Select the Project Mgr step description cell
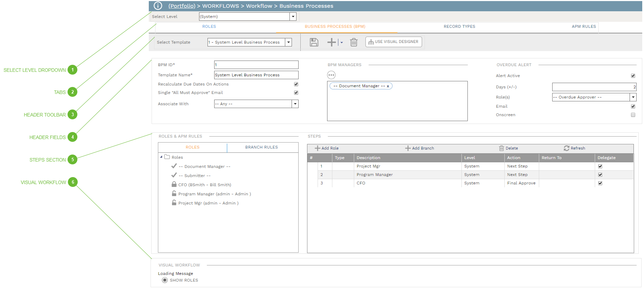 pos(407,166)
